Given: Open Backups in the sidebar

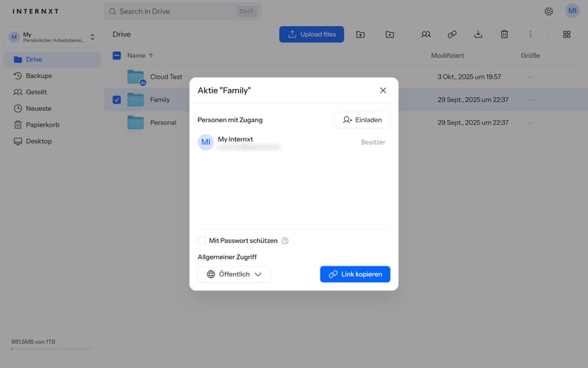Looking at the screenshot, I should pyautogui.click(x=52, y=76).
